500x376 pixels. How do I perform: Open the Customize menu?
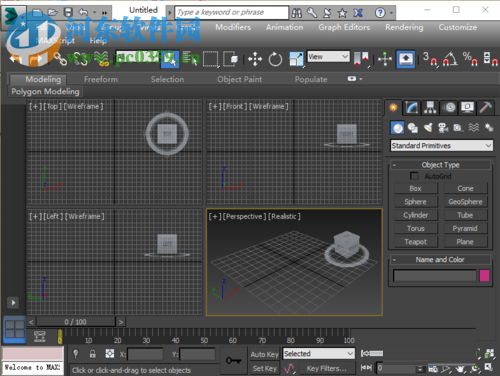[458, 27]
